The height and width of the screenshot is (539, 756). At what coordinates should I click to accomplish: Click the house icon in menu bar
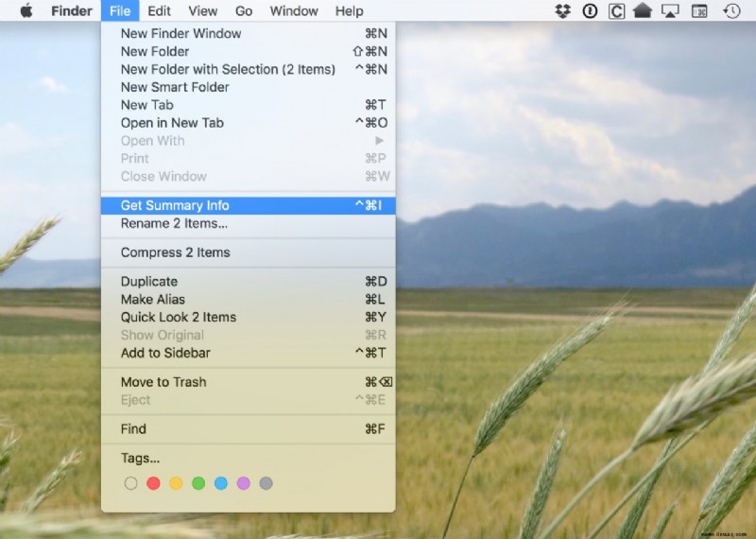[643, 10]
